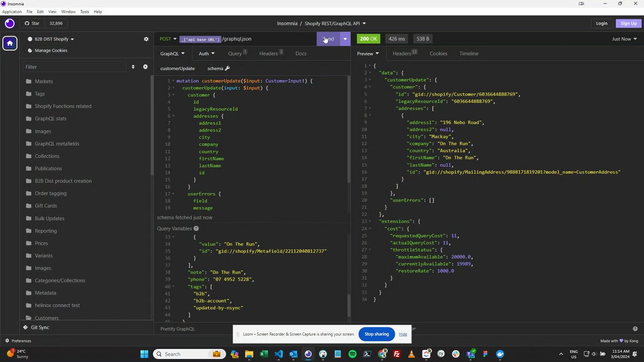Change the POST request method dropdown
644x362 pixels.
(x=168, y=39)
